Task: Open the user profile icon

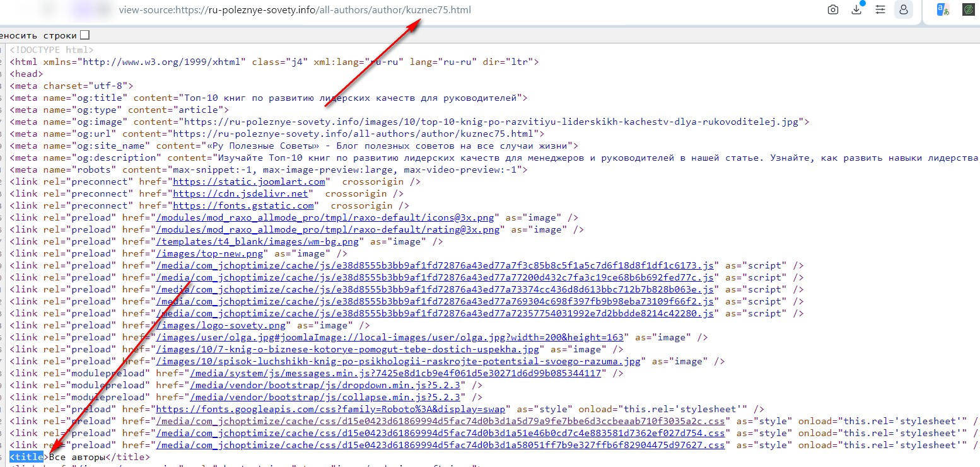Action: coord(904,9)
